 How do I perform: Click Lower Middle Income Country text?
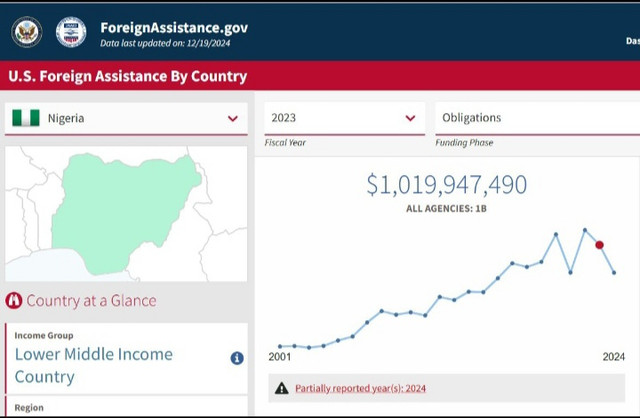point(94,365)
